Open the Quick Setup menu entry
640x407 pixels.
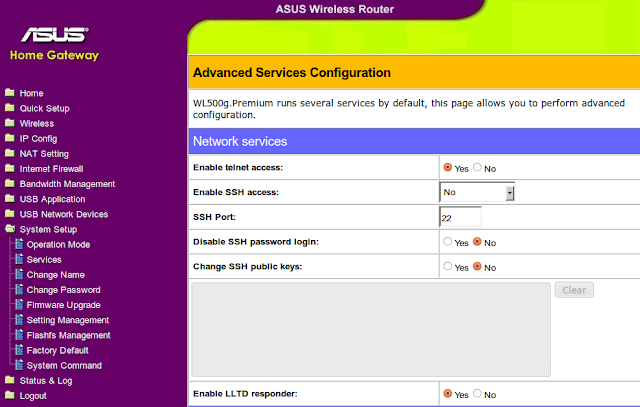(44, 108)
